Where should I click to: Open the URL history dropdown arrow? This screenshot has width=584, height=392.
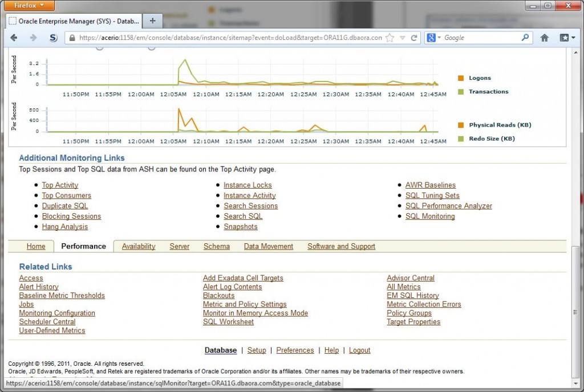click(x=402, y=38)
